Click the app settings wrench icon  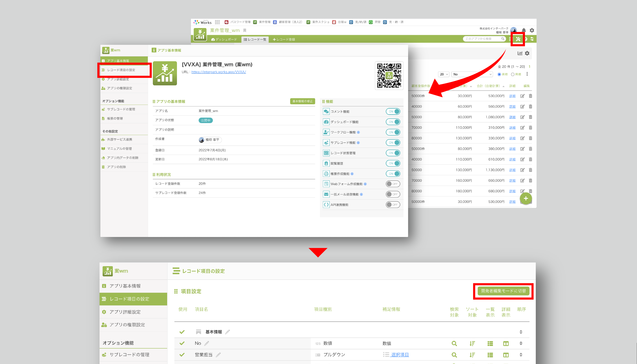click(518, 39)
